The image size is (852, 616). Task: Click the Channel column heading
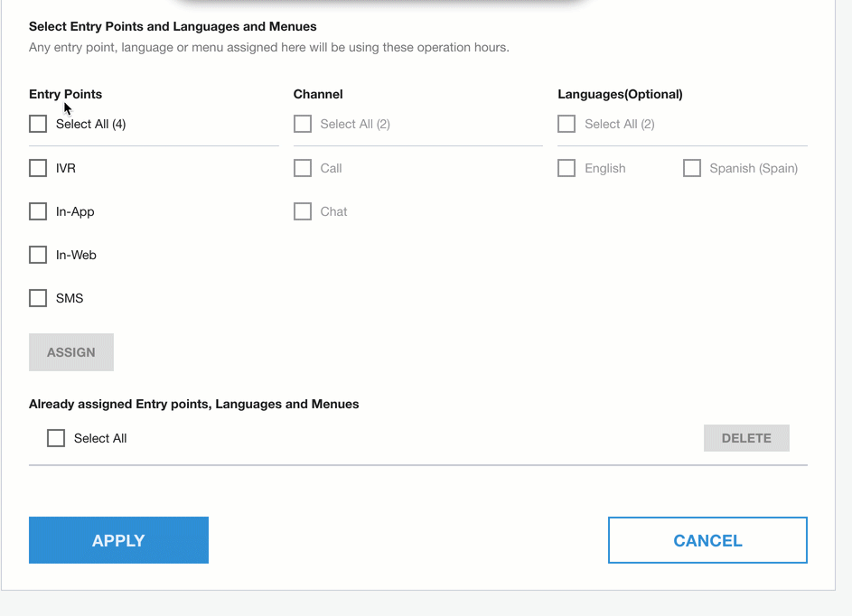(317, 94)
